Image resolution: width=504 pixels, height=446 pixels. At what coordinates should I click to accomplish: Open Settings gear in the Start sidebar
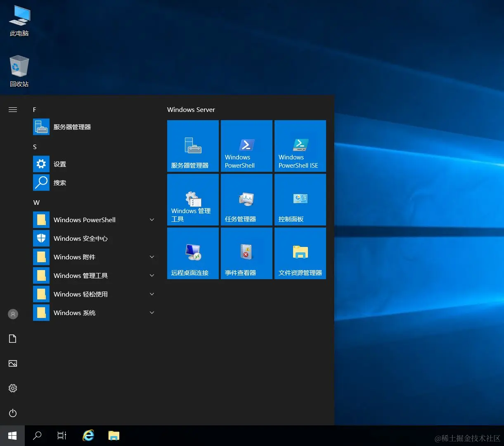pos(13,389)
